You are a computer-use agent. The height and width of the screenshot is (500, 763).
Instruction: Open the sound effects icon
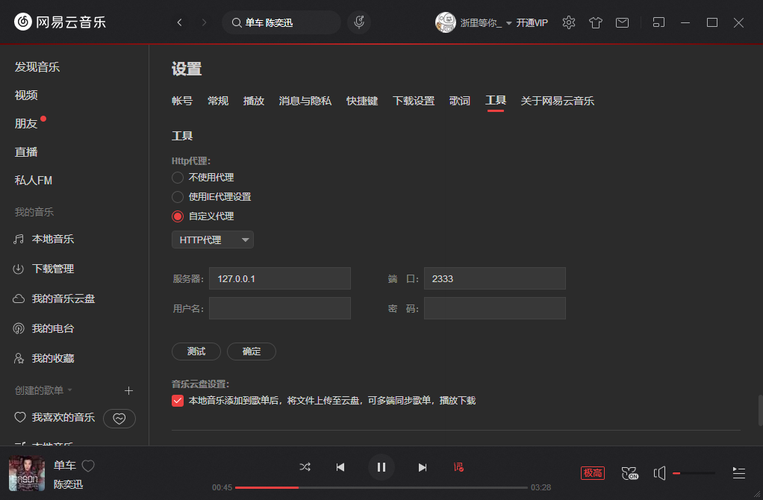pos(630,473)
